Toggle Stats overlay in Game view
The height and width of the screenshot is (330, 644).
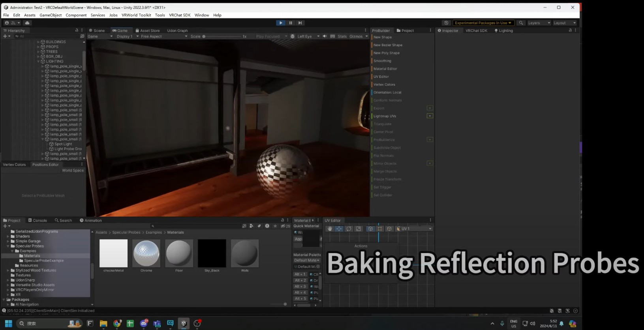coord(342,36)
